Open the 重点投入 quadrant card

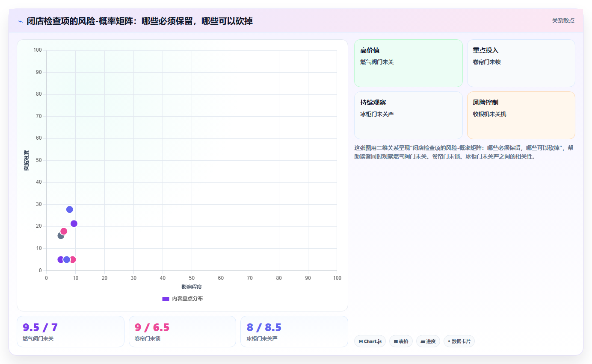click(x=521, y=63)
